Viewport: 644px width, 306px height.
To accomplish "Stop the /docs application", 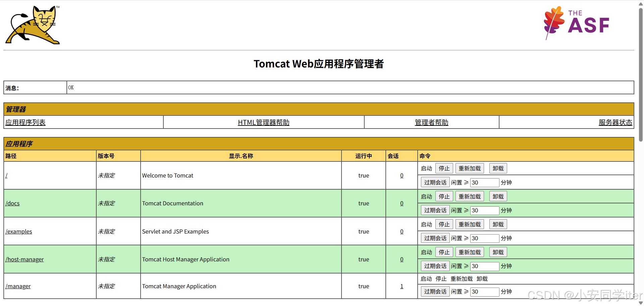I will pos(444,197).
